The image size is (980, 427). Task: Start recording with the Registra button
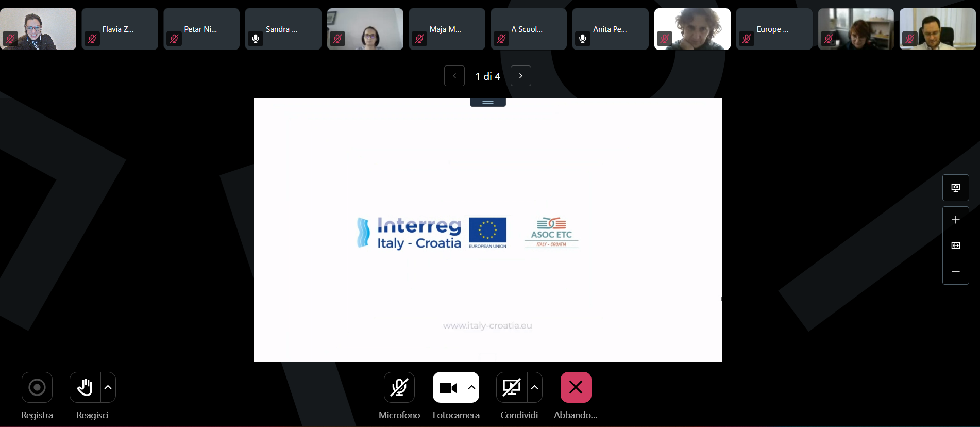[x=37, y=387]
